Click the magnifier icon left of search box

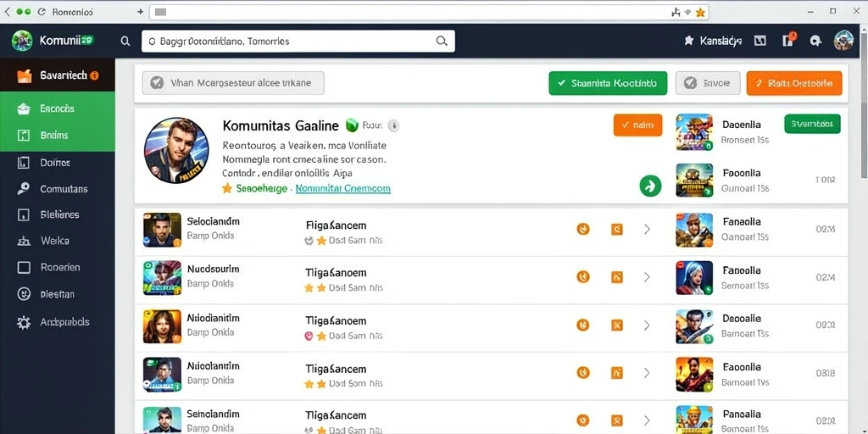coord(125,41)
